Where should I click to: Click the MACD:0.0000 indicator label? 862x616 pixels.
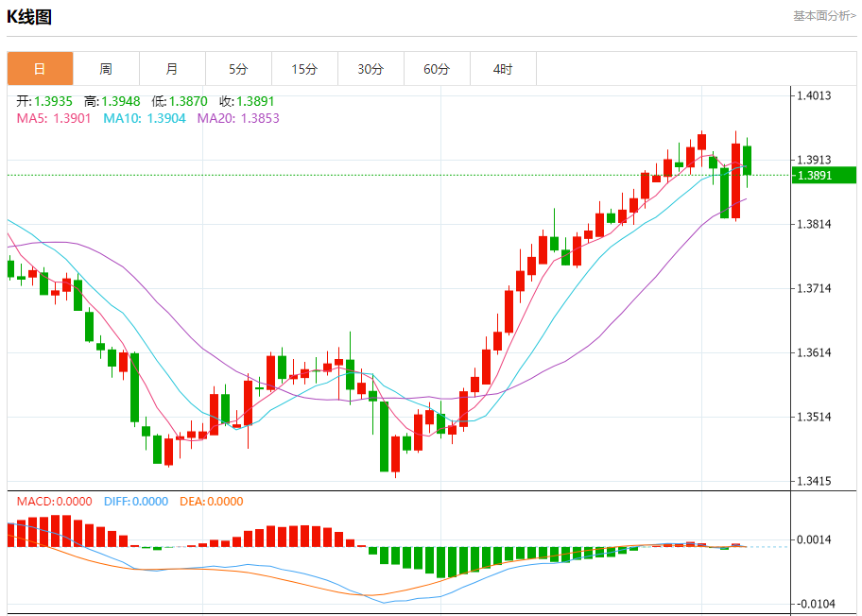click(55, 501)
